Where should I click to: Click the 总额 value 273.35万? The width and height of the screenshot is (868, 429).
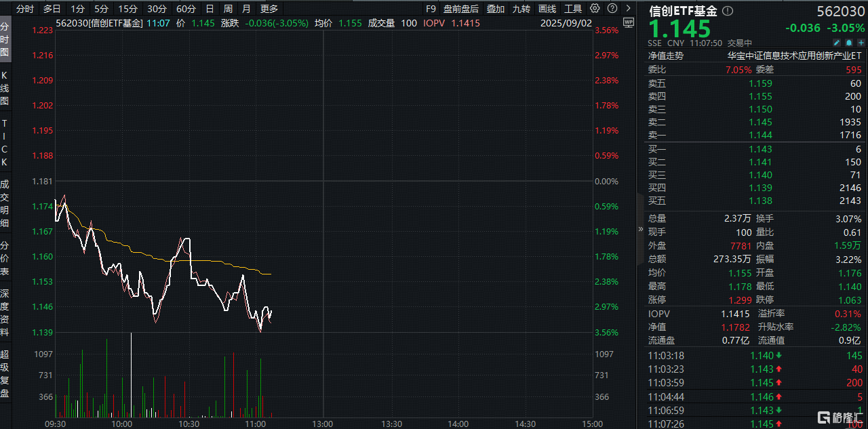pos(732,260)
